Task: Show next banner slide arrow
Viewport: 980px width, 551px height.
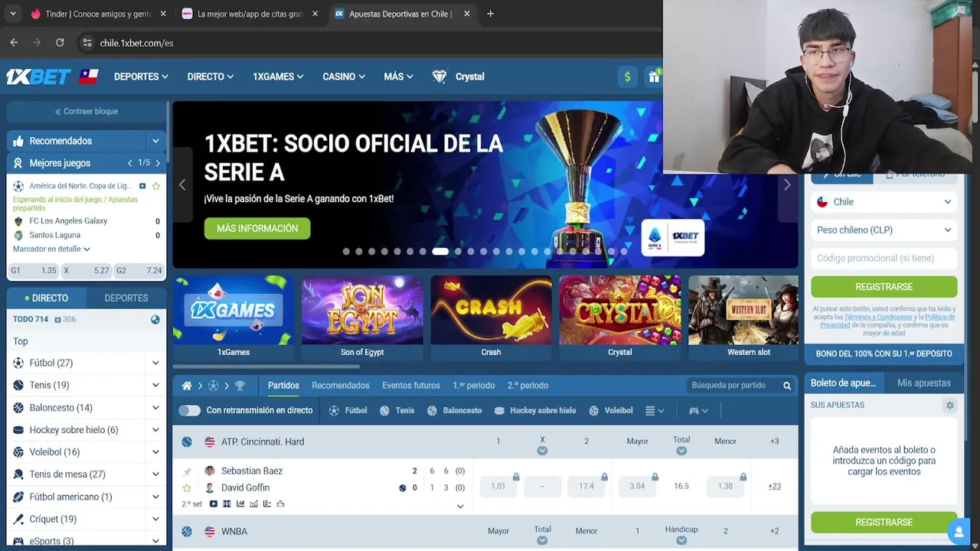Action: point(787,184)
